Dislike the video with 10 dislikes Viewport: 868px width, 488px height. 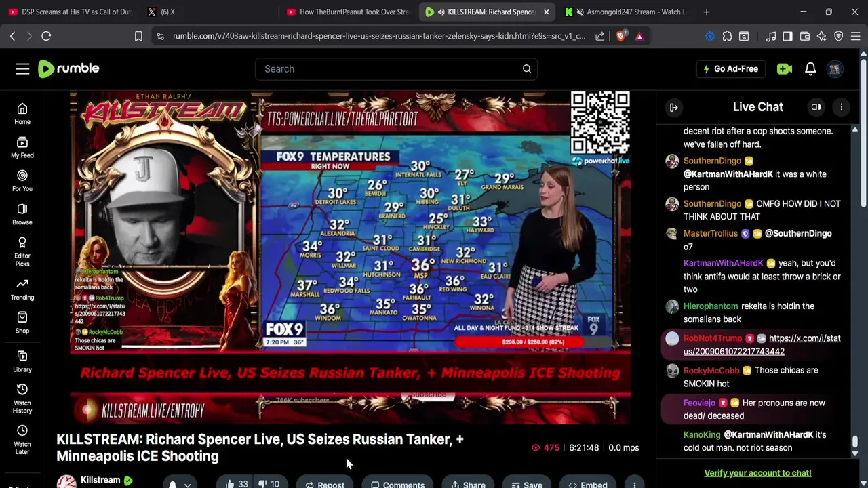point(271,483)
